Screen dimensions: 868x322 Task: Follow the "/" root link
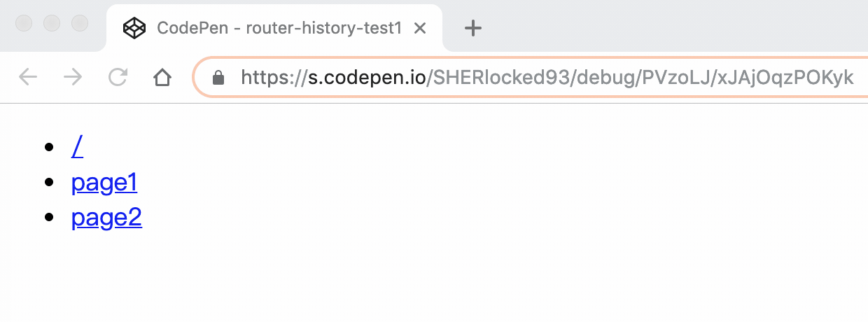(78, 147)
